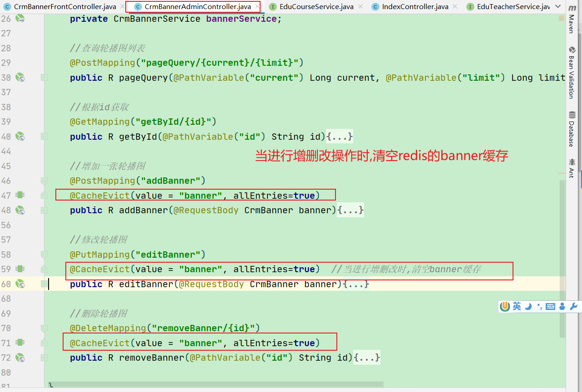Click the class icon on IndexController.java tab
This screenshot has height=392, width=582.
tap(375, 7)
